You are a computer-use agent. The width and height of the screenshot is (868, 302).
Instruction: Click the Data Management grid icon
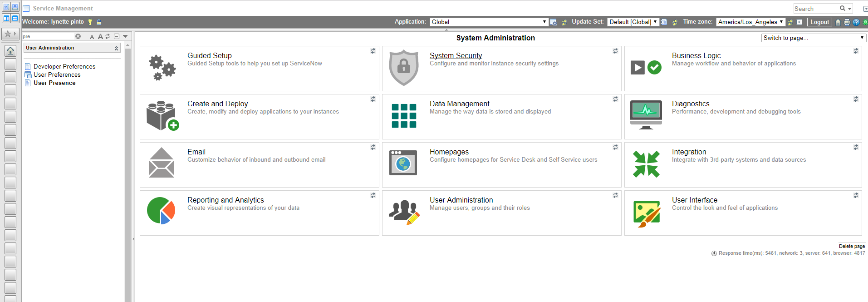pyautogui.click(x=404, y=116)
